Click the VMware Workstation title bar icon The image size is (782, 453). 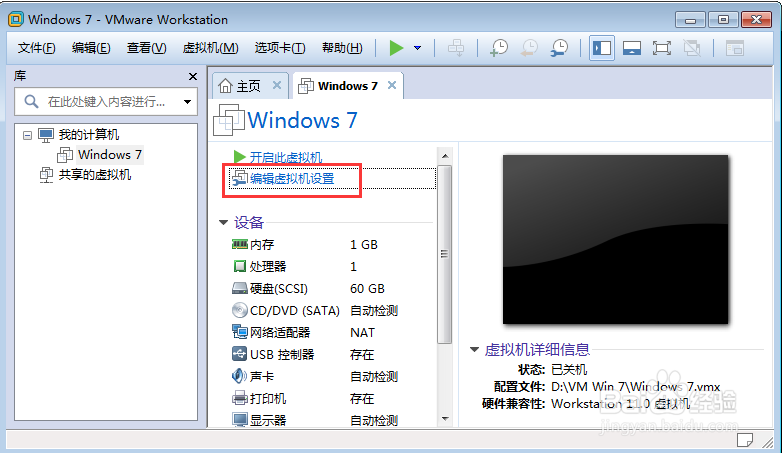click(16, 19)
